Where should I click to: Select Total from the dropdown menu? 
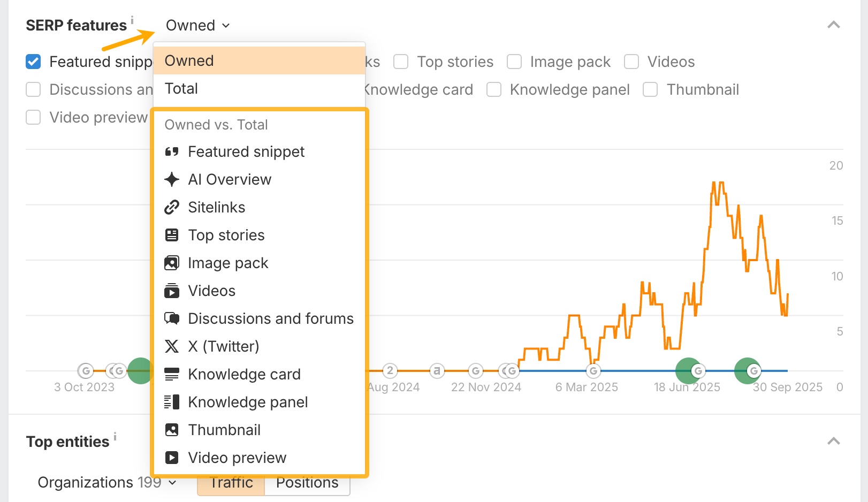pos(181,89)
